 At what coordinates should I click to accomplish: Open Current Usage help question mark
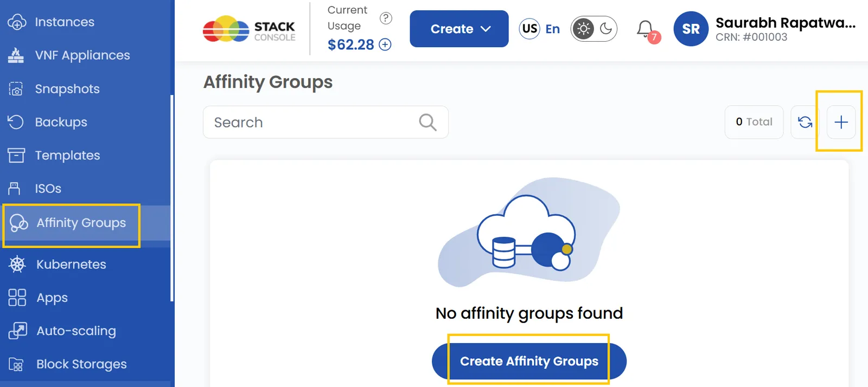click(386, 18)
